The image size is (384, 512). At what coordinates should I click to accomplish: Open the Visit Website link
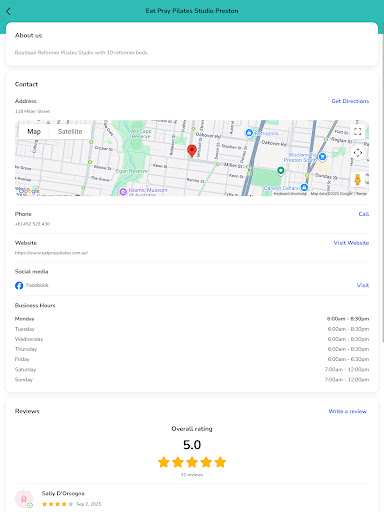(x=351, y=243)
